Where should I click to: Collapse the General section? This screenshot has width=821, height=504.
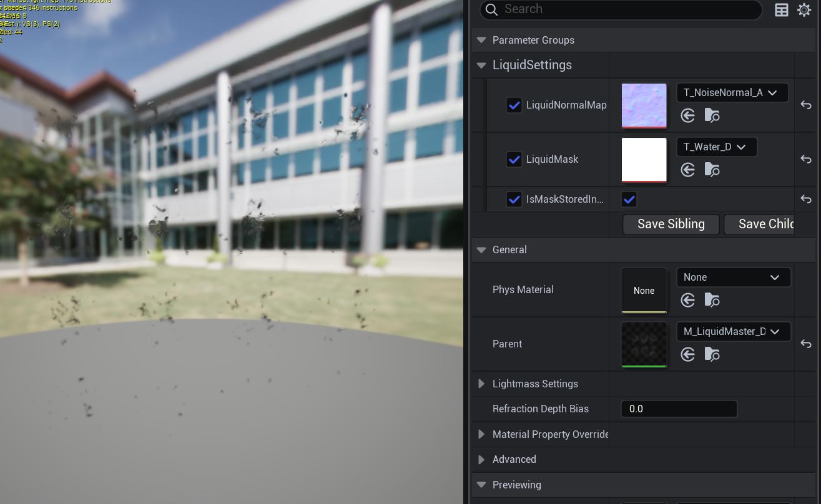(481, 250)
